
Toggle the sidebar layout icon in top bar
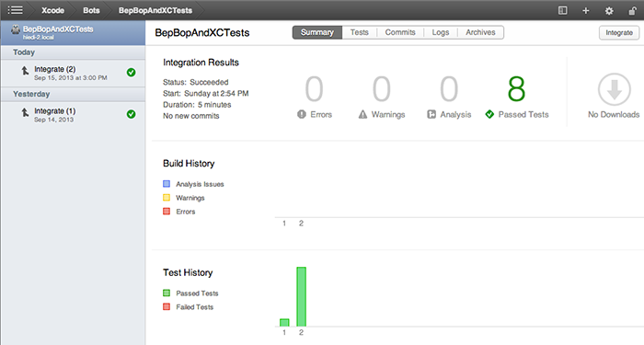point(563,11)
